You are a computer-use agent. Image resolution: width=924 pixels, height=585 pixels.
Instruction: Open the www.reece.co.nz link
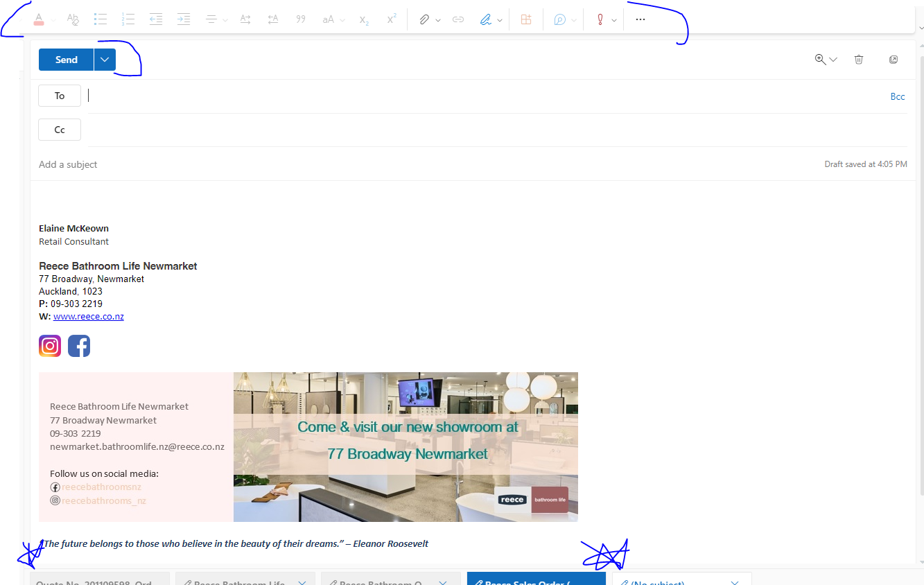(88, 316)
